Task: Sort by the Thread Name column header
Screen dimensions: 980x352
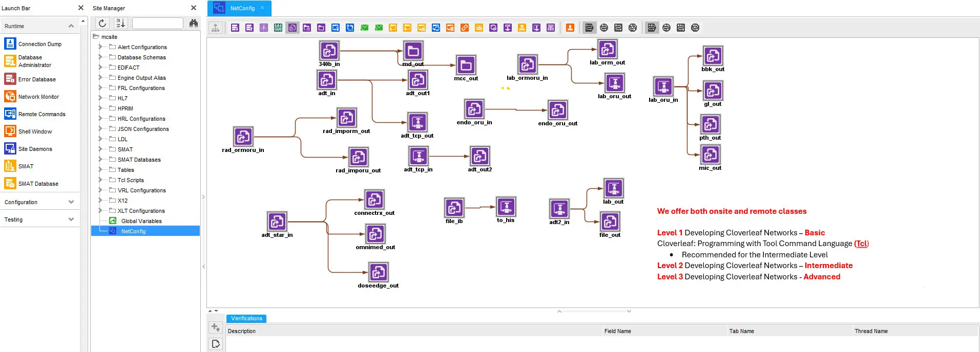Action: point(871,331)
